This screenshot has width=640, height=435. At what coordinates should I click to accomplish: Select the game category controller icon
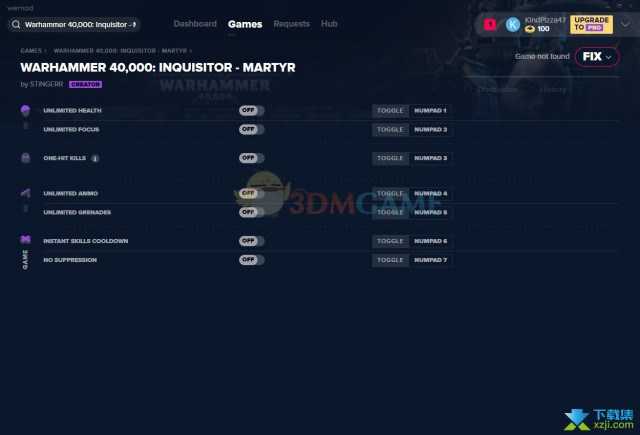coord(25,240)
